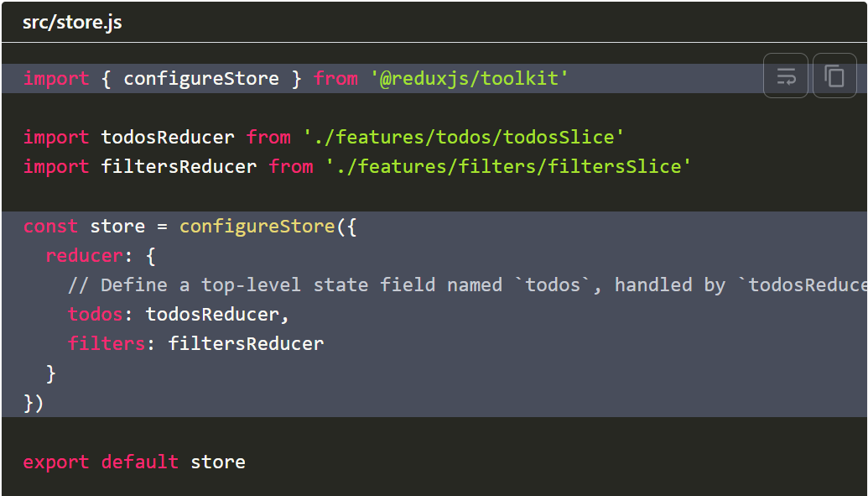The height and width of the screenshot is (496, 868).
Task: Click the './features/filters/filtersSlice' path string
Action: tap(508, 166)
